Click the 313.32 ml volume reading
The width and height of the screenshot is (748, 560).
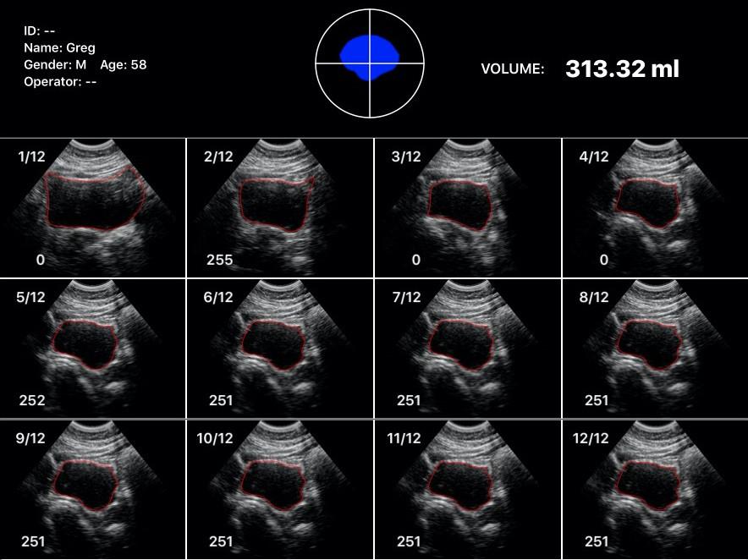[620, 68]
